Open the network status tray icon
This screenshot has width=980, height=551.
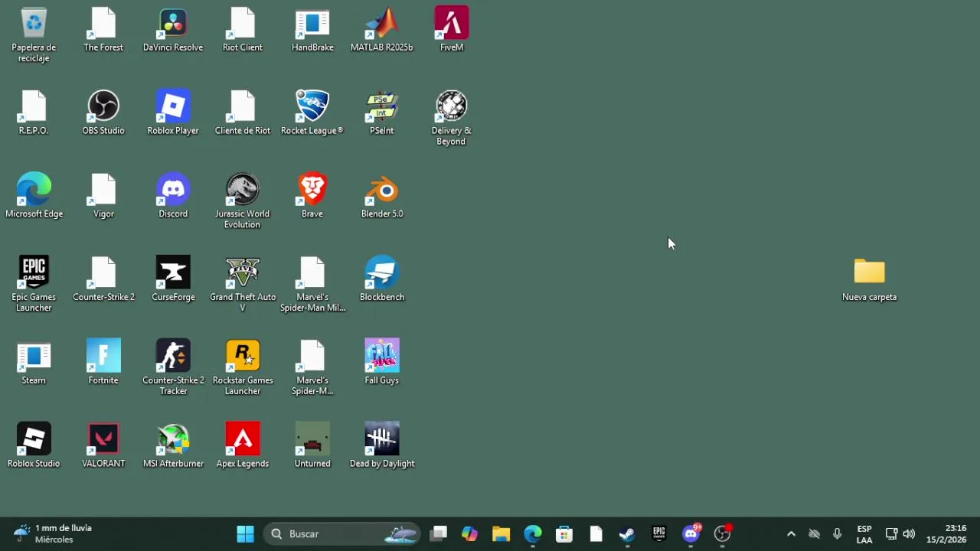point(891,533)
